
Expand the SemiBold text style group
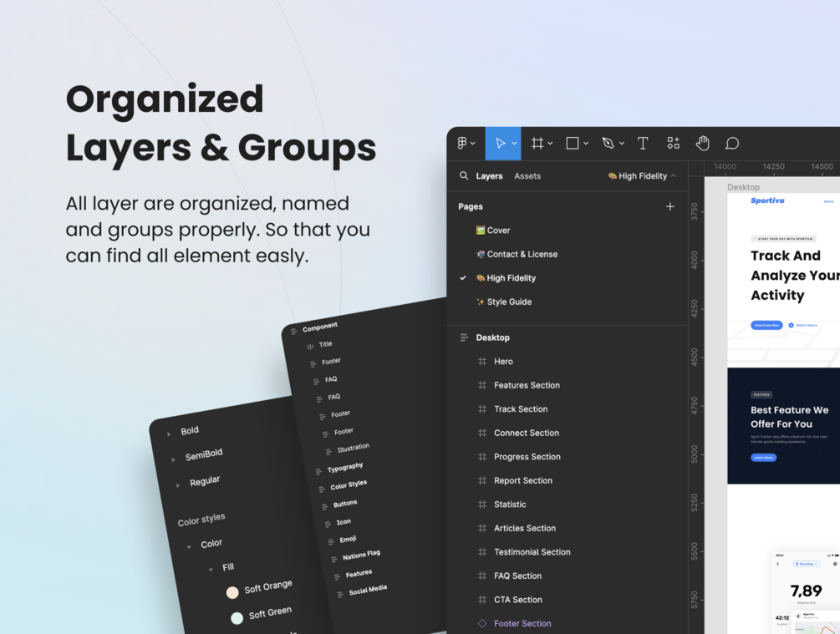coord(173,459)
